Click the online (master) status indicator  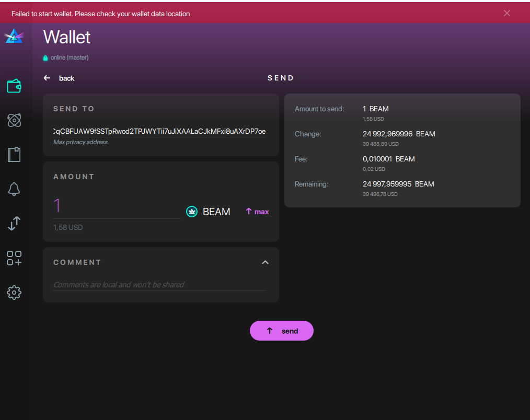tap(65, 57)
